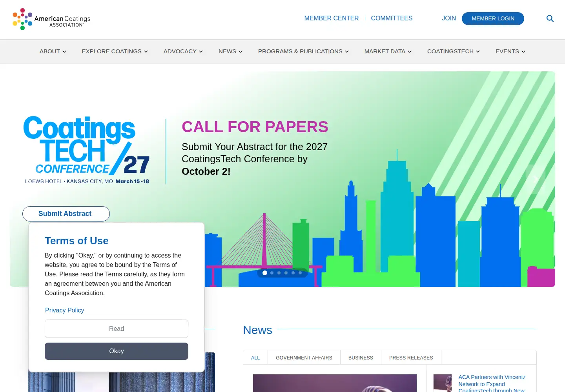Accept terms with the Okay button

click(x=117, y=351)
